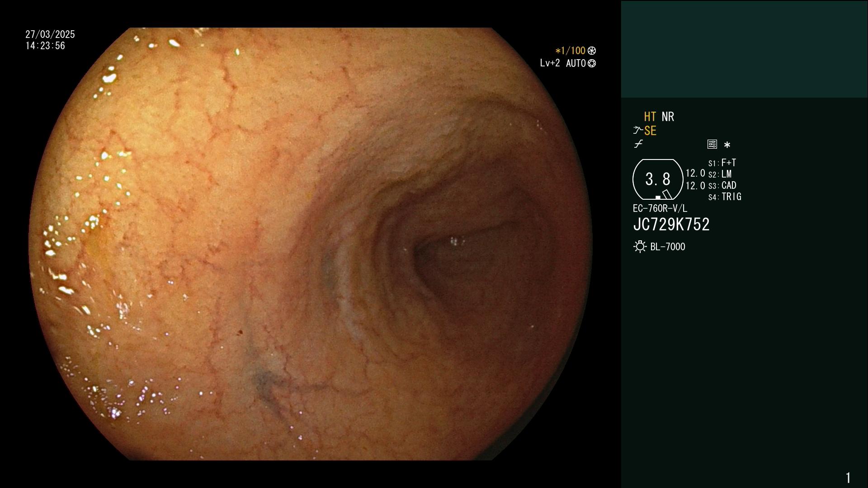Click the S1: F+T switch assignment
This screenshot has width=868, height=488.
pos(722,163)
